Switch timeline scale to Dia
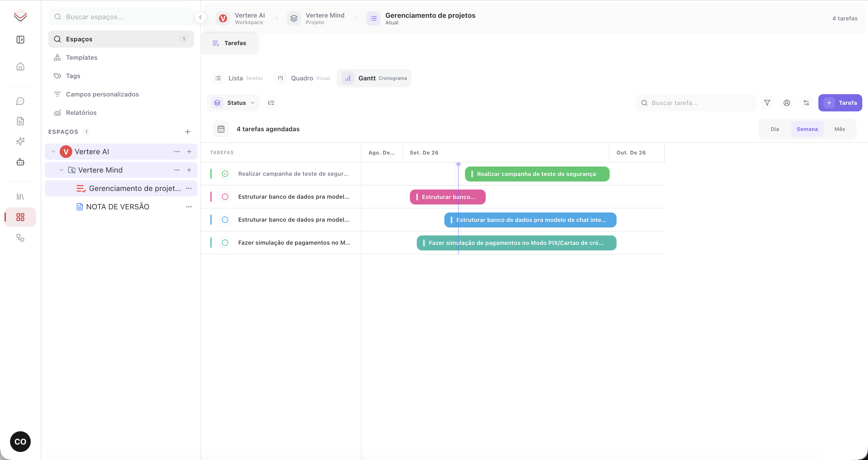Image resolution: width=868 pixels, height=460 pixels. [775, 129]
